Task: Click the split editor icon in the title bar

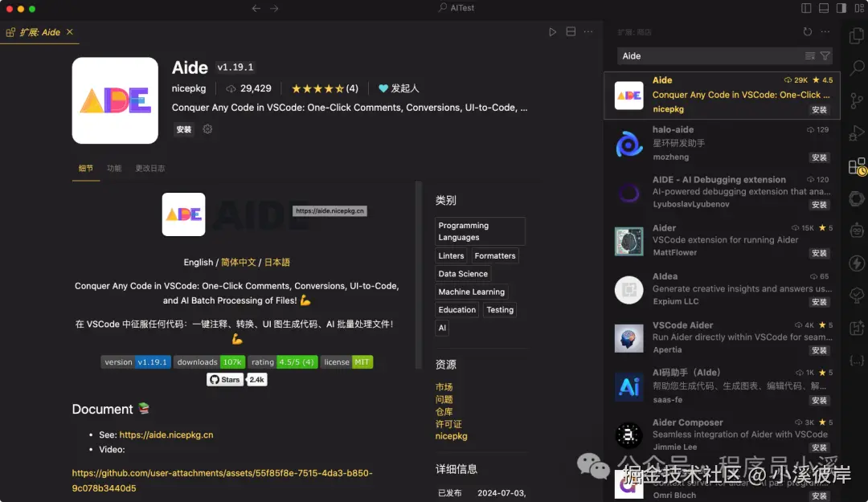Action: coord(571,31)
